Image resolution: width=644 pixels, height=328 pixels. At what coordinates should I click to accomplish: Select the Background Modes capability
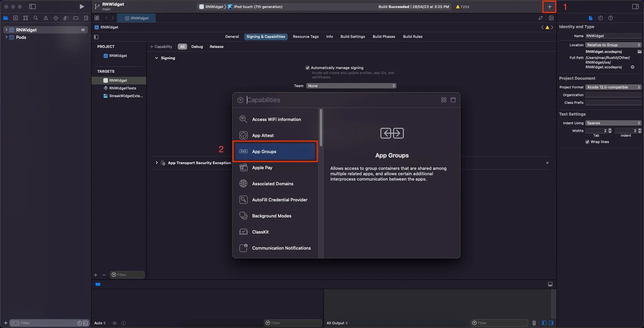275,216
